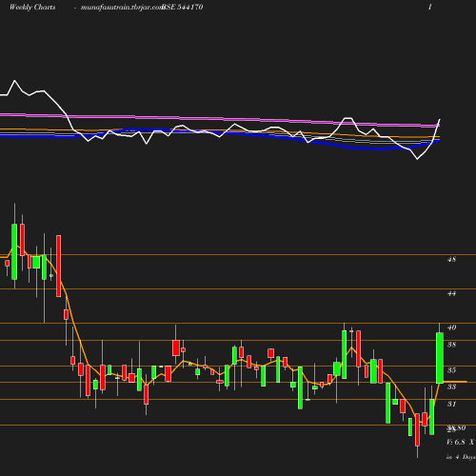The height and width of the screenshot is (476, 476).
Task: Click the munafasutra website text in header
Action: tap(122, 8)
